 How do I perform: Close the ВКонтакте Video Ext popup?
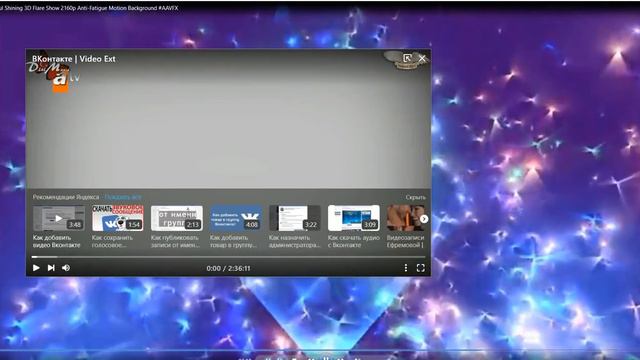click(x=422, y=58)
